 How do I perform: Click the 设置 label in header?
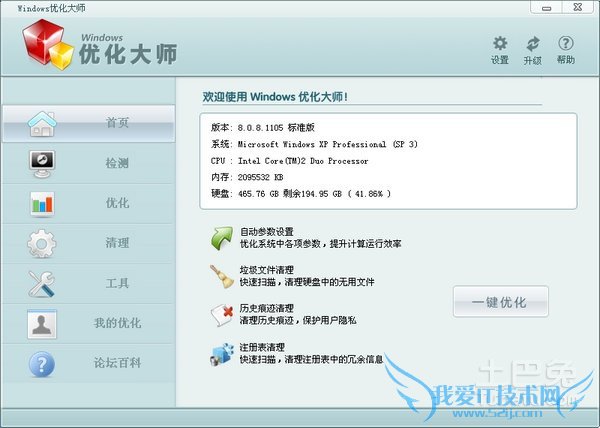pyautogui.click(x=500, y=60)
